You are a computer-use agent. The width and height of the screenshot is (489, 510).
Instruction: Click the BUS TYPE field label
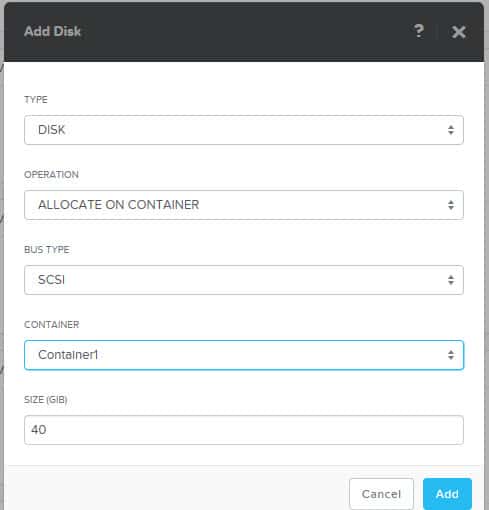(47, 250)
